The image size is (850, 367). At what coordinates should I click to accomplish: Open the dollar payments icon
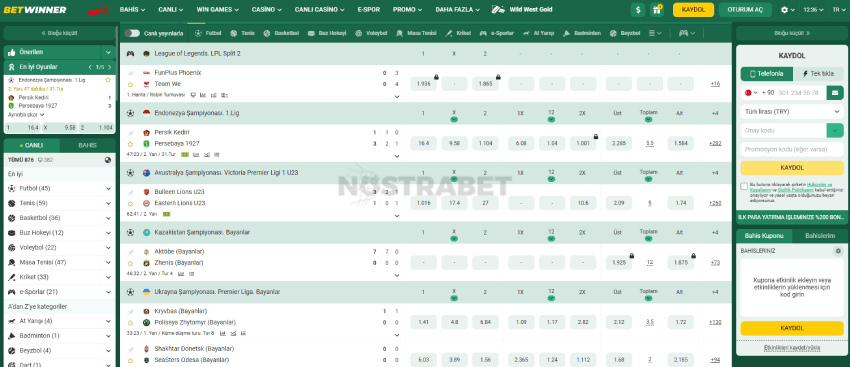(x=638, y=10)
